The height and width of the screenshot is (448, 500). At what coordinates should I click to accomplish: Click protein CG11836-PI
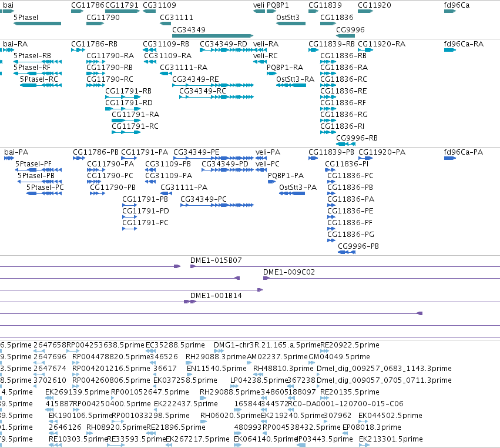pos(330,170)
